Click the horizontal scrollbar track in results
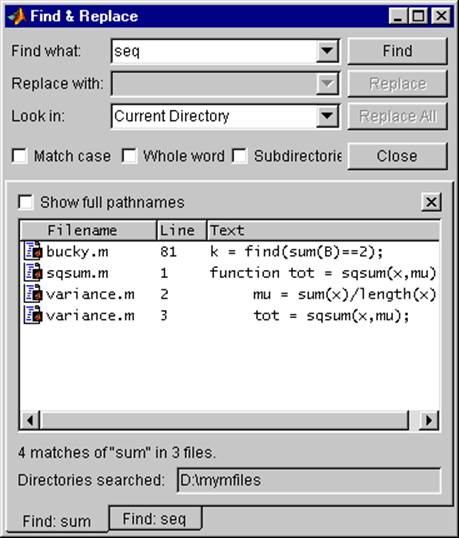459x538 pixels. pyautogui.click(x=224, y=420)
